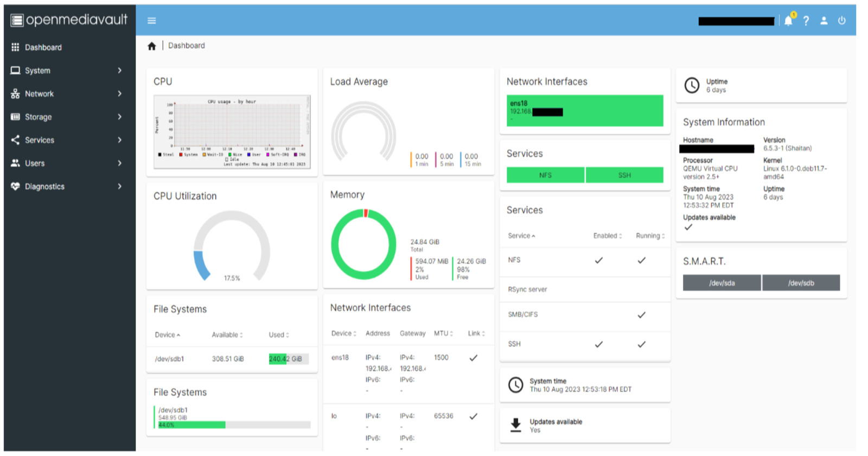Viewport: 868px width, 456px height.
Task: Expand the Network menu chevron
Action: pyautogui.click(x=120, y=94)
